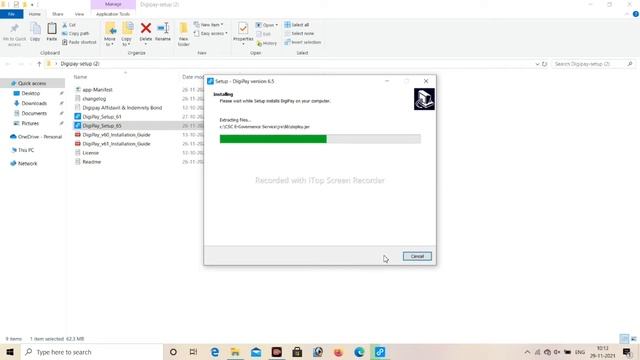Select the Manage contextual tab
The height and width of the screenshot is (360, 640).
coord(113,4)
